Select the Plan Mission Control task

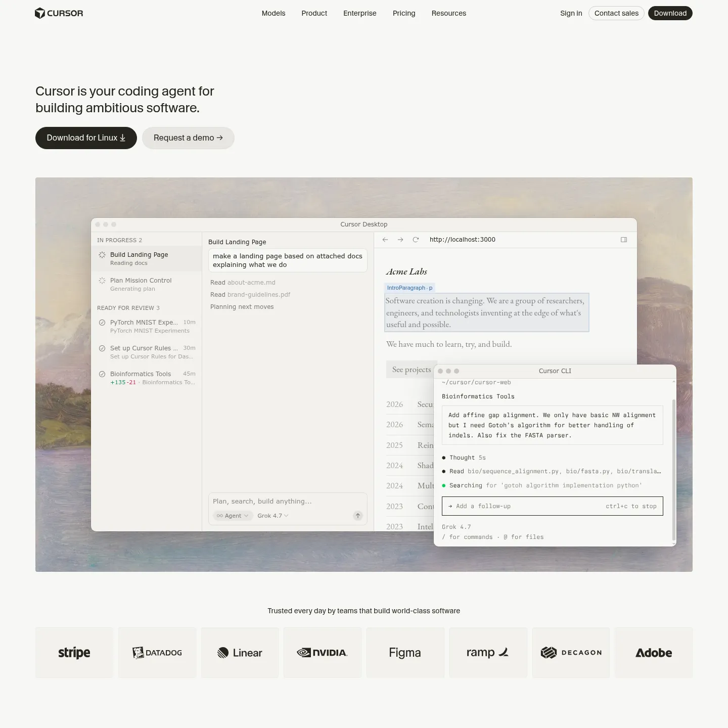(x=147, y=285)
